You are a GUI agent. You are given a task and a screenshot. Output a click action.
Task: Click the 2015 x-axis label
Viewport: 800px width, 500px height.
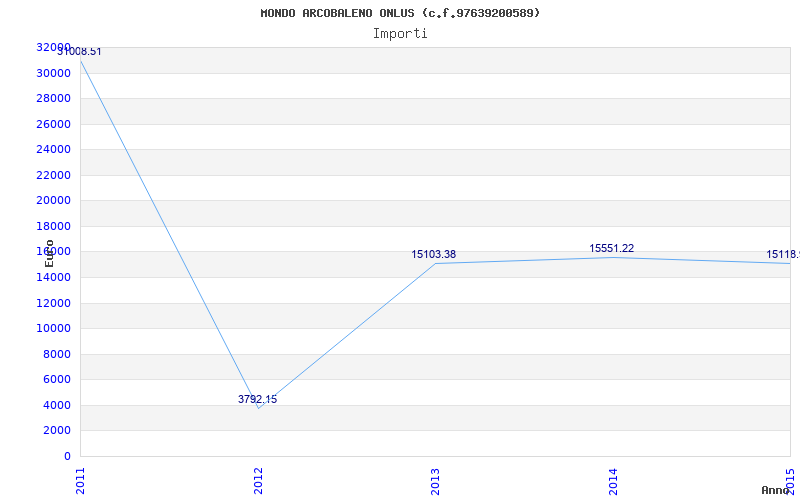point(790,481)
